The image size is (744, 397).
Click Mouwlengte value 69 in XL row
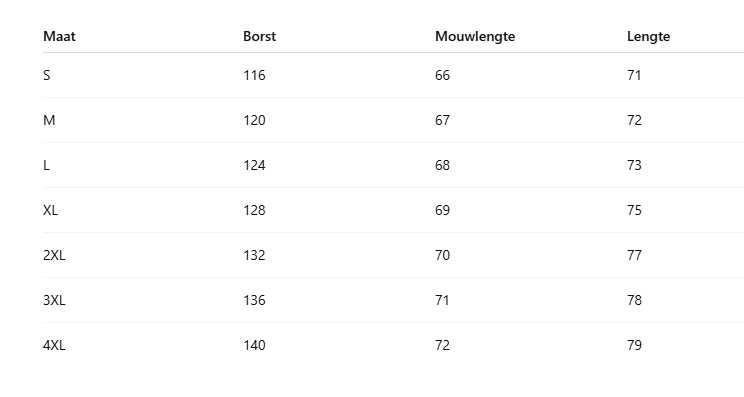coord(442,211)
